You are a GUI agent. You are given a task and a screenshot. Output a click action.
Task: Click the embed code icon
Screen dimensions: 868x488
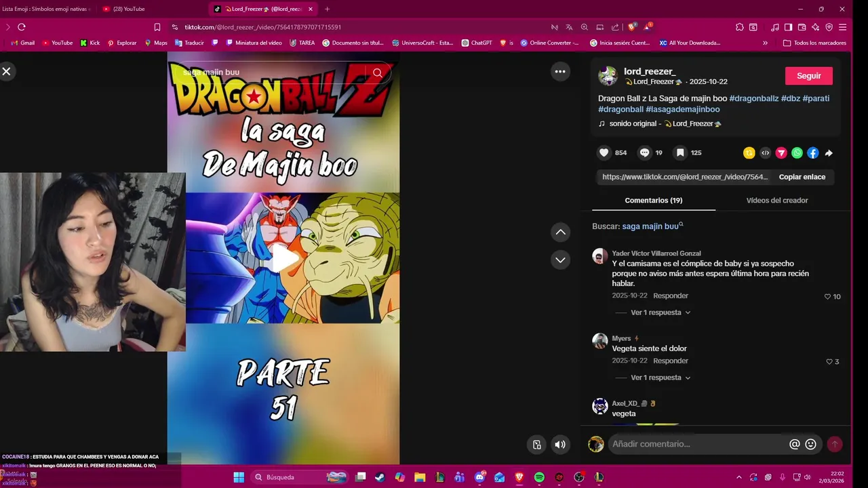pyautogui.click(x=766, y=153)
